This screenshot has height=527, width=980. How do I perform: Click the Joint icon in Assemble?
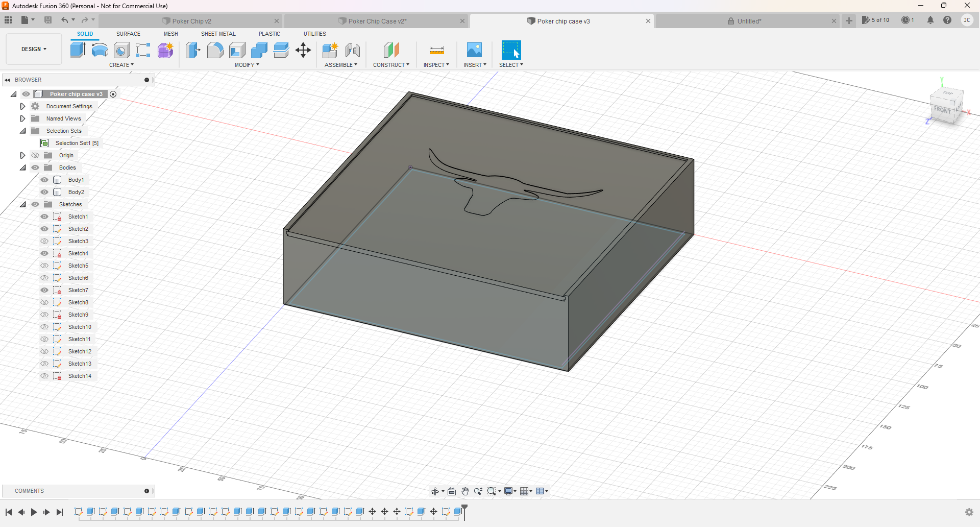(352, 50)
